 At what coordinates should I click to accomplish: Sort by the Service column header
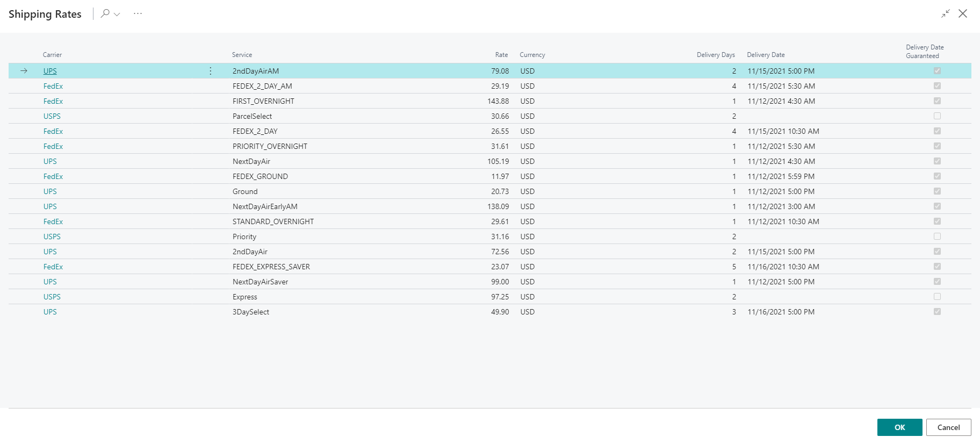pyautogui.click(x=242, y=55)
